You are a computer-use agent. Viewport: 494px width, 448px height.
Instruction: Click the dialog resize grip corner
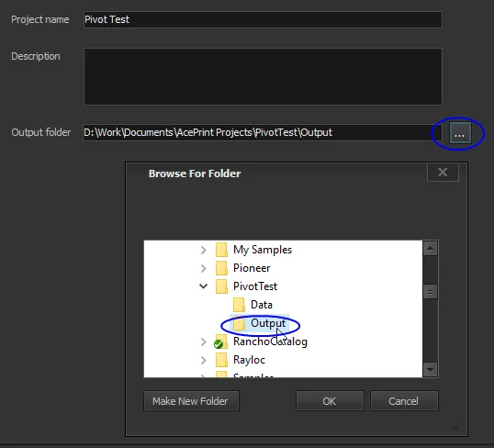pos(455,427)
